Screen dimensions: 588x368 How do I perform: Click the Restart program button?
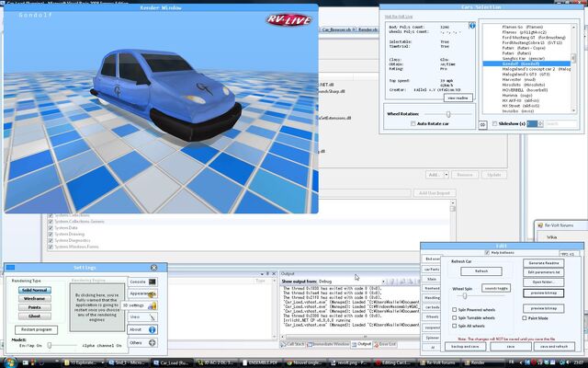tap(37, 329)
